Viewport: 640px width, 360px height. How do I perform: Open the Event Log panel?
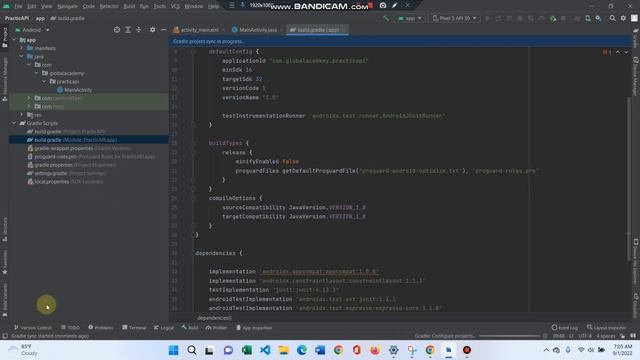pos(564,328)
